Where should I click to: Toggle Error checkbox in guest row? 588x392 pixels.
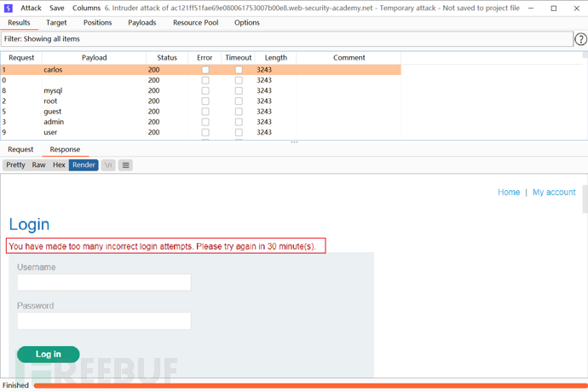point(205,112)
